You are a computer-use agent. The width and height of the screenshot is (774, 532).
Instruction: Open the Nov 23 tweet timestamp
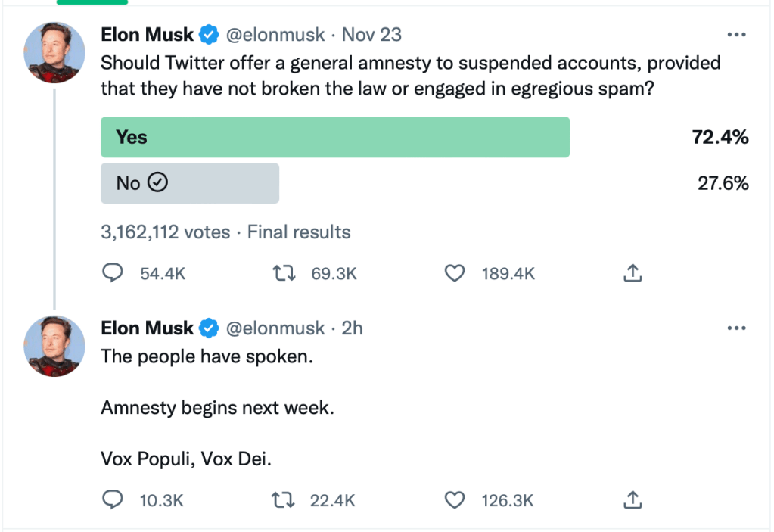point(371,35)
